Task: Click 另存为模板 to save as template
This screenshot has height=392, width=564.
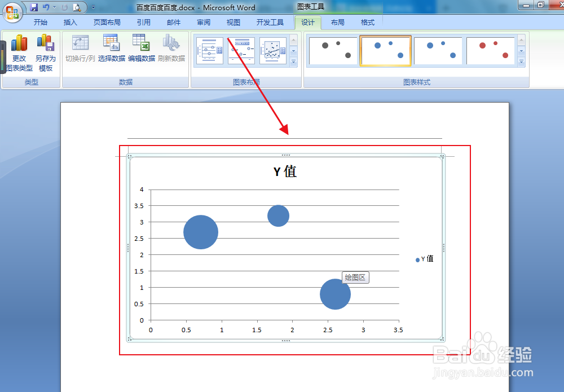Action: 46,53
